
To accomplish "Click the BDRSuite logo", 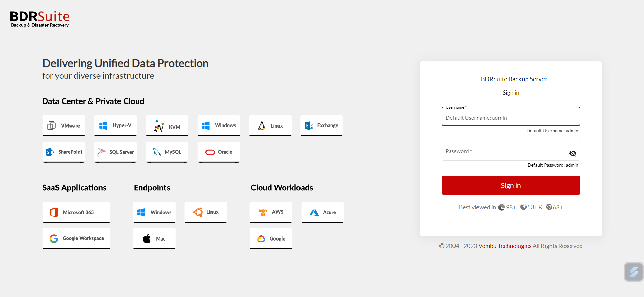I will click(x=40, y=19).
